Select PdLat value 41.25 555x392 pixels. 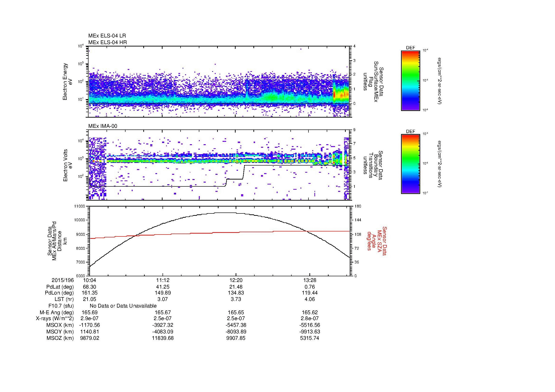point(163,287)
